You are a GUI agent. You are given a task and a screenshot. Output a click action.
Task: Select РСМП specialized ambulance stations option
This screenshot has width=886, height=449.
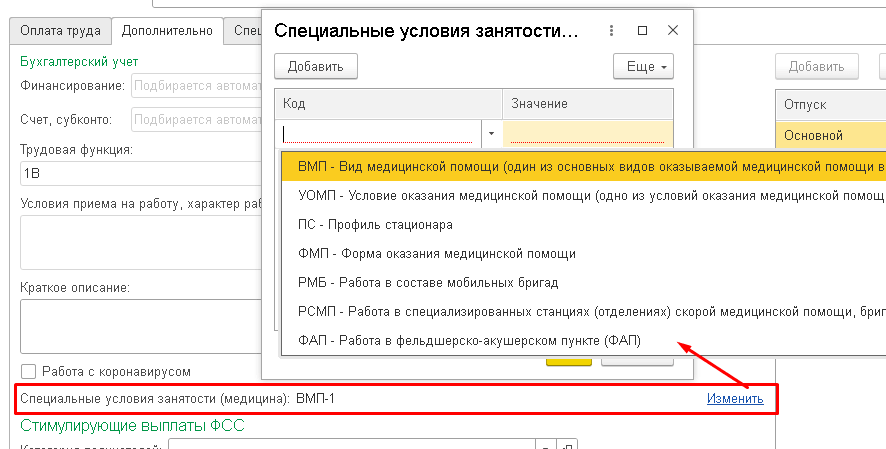[580, 312]
